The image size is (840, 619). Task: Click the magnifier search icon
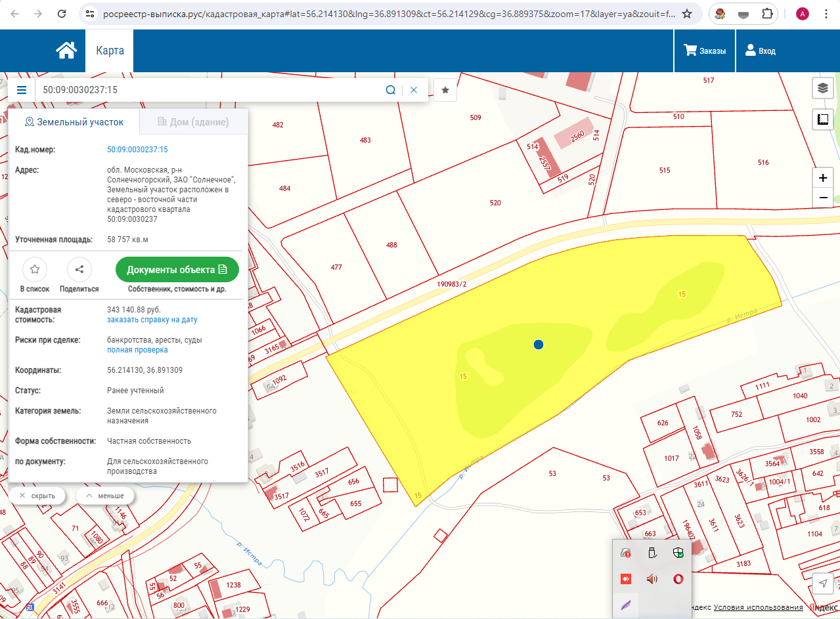tap(390, 91)
